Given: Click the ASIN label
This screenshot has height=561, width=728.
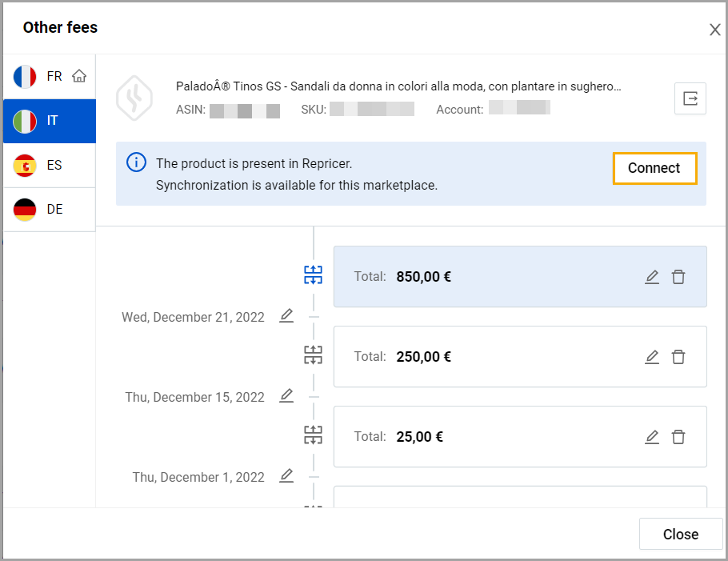Looking at the screenshot, I should [x=191, y=110].
